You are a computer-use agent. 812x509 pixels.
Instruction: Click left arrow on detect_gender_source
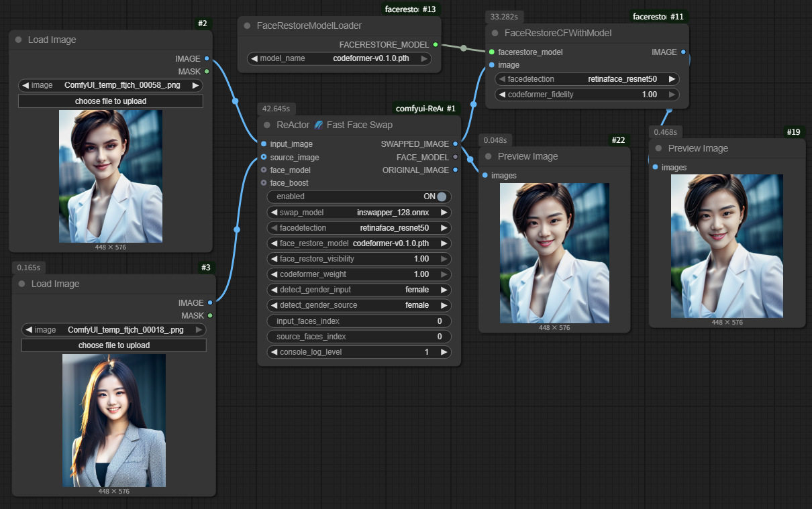point(274,305)
